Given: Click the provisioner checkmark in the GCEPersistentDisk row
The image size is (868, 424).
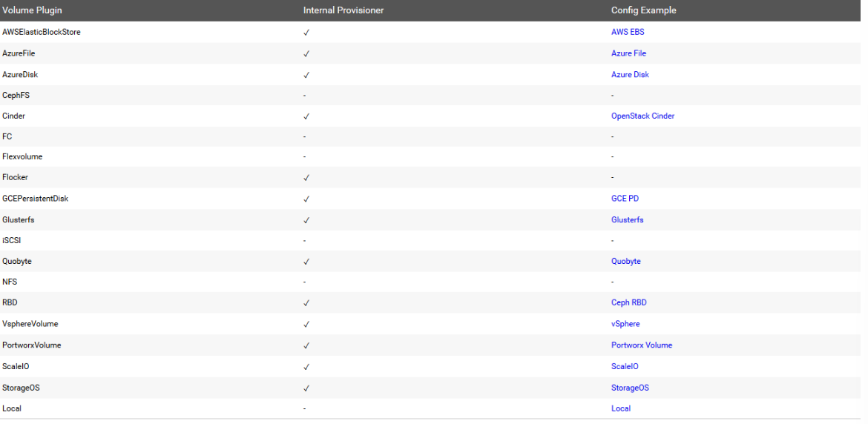Looking at the screenshot, I should [x=306, y=199].
